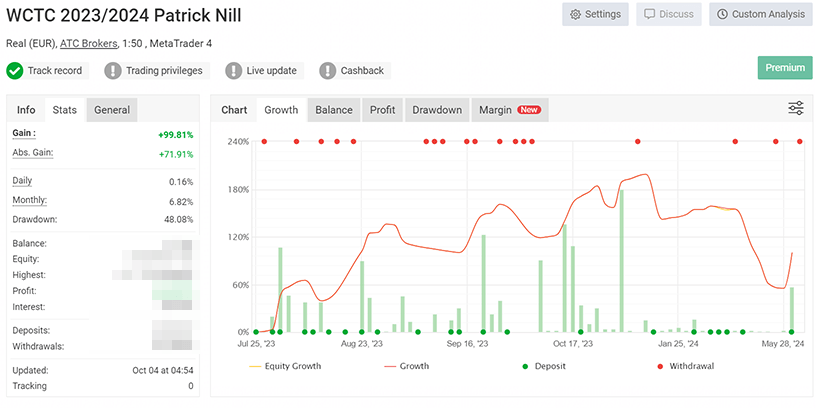The image size is (824, 408).
Task: Click the Abs. Gain label
Action: (x=32, y=153)
